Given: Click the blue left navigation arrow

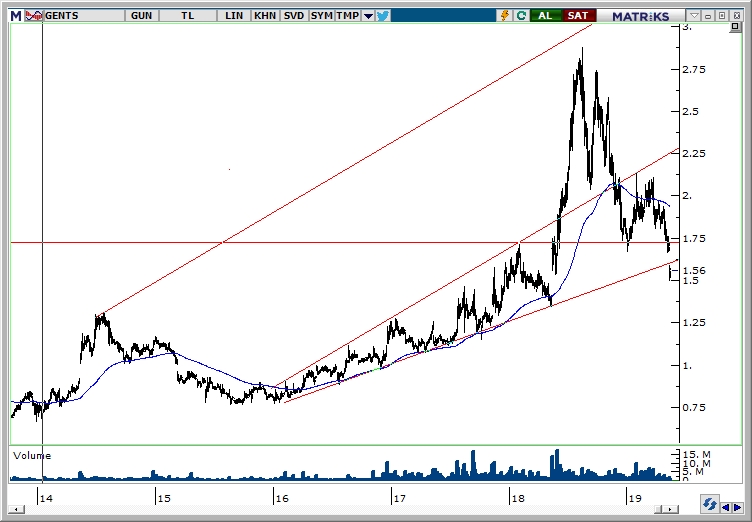Looking at the screenshot, I should [x=726, y=507].
